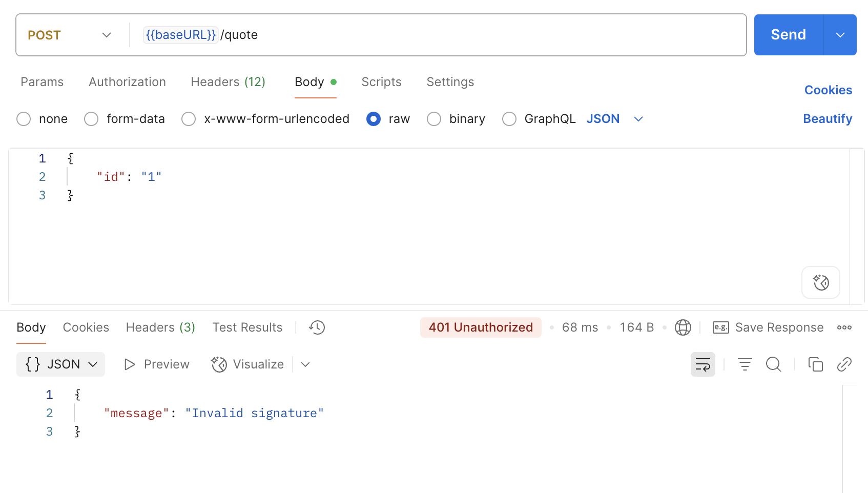Toggle word wrap in response
This screenshot has height=493, width=868.
point(702,364)
